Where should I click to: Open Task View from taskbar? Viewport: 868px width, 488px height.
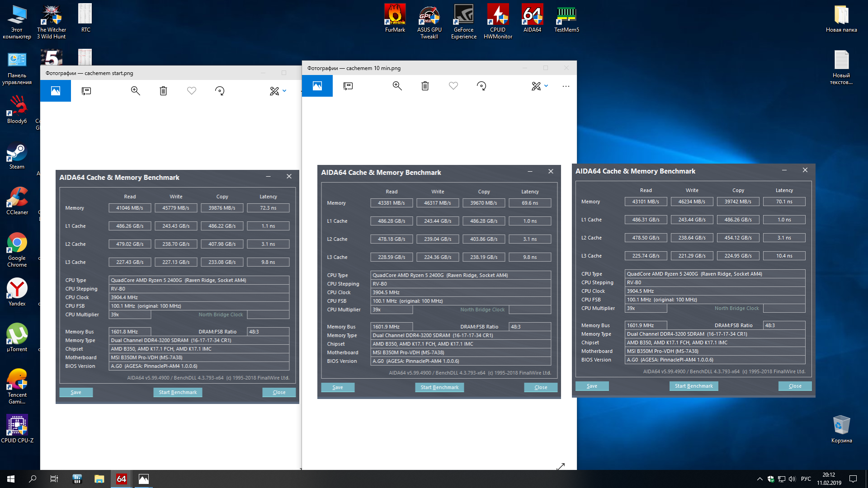tap(54, 479)
